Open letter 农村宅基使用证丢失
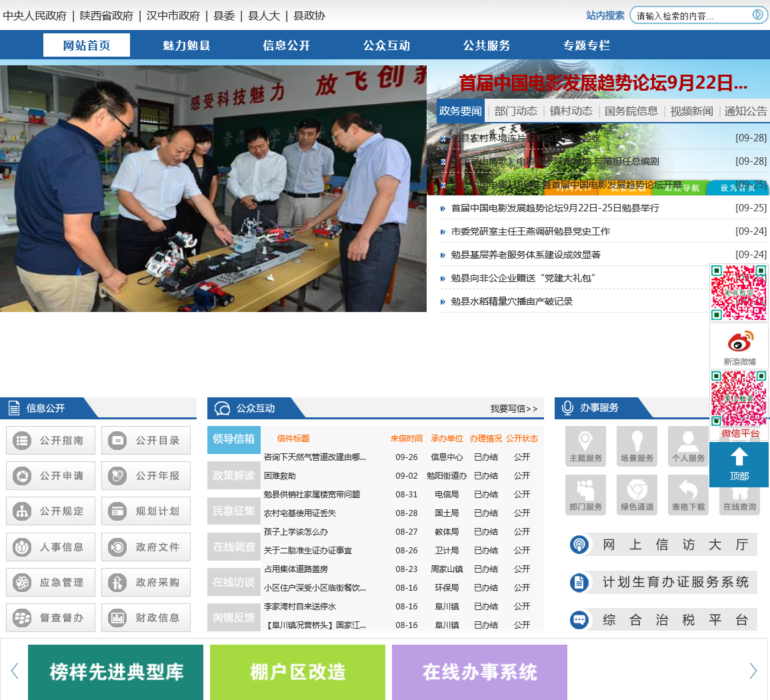This screenshot has height=700, width=770. (299, 513)
